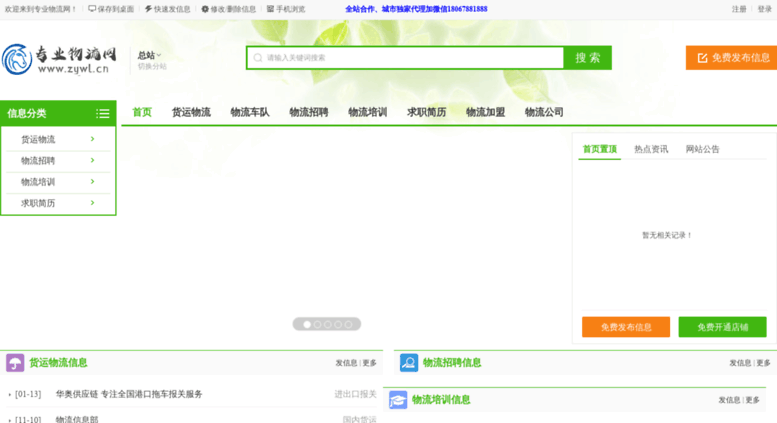The height and width of the screenshot is (423, 777).
Task: Open the 首页 navigation tab
Action: [142, 112]
